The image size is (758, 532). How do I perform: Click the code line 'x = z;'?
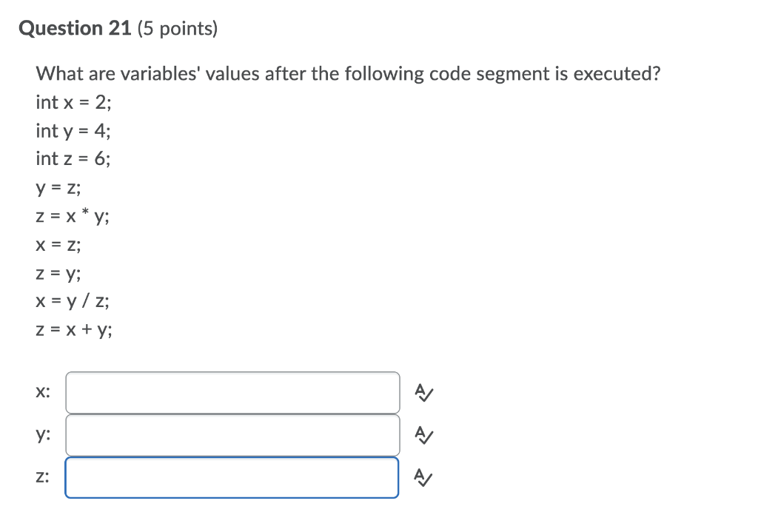(x=58, y=245)
